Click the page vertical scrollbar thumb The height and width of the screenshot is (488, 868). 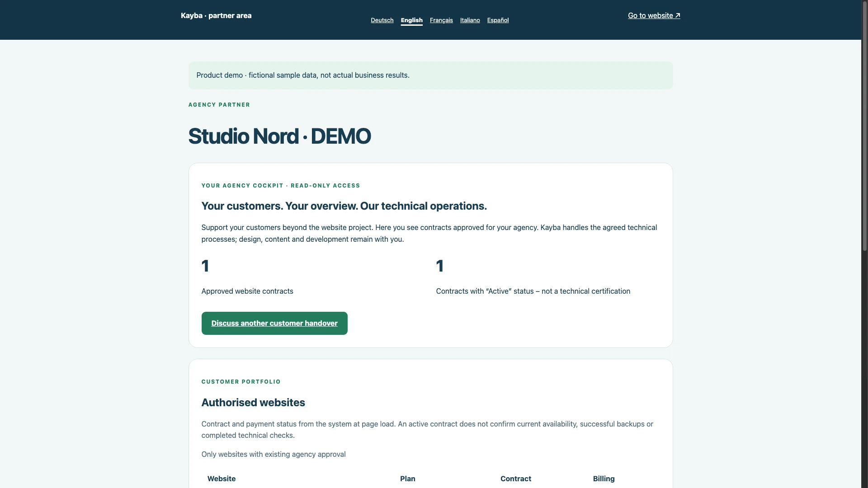[x=864, y=126]
